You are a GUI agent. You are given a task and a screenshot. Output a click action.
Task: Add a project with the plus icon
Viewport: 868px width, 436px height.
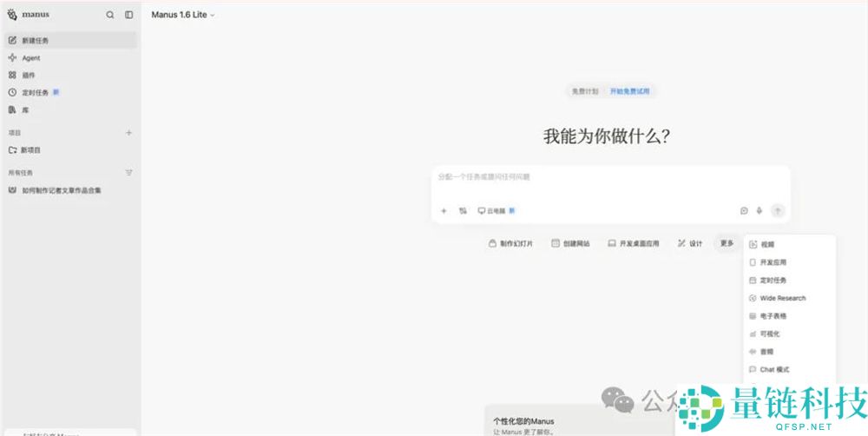(129, 133)
